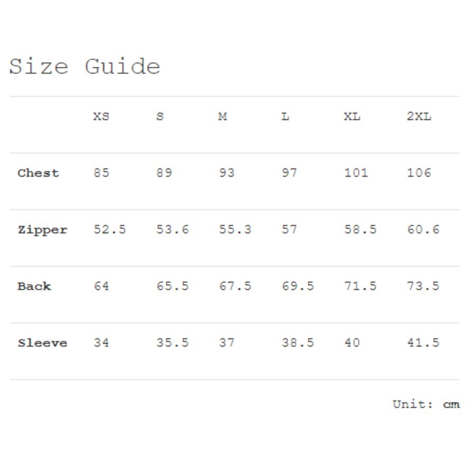
Task: Click the Zipper row label
Action: [x=42, y=230]
